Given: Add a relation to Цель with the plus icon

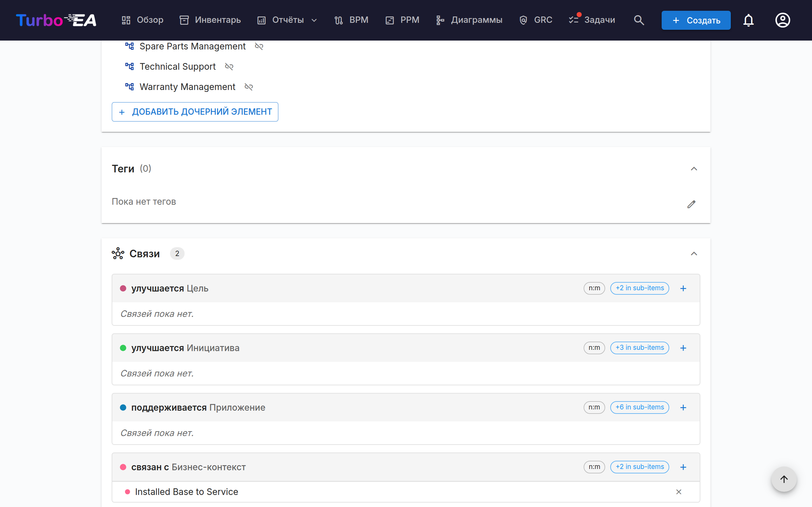Looking at the screenshot, I should pyautogui.click(x=683, y=288).
